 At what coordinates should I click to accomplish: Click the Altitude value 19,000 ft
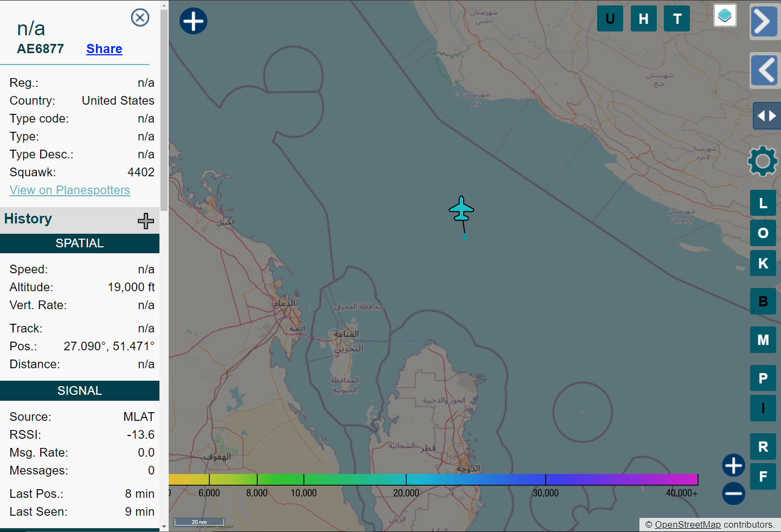(x=131, y=287)
